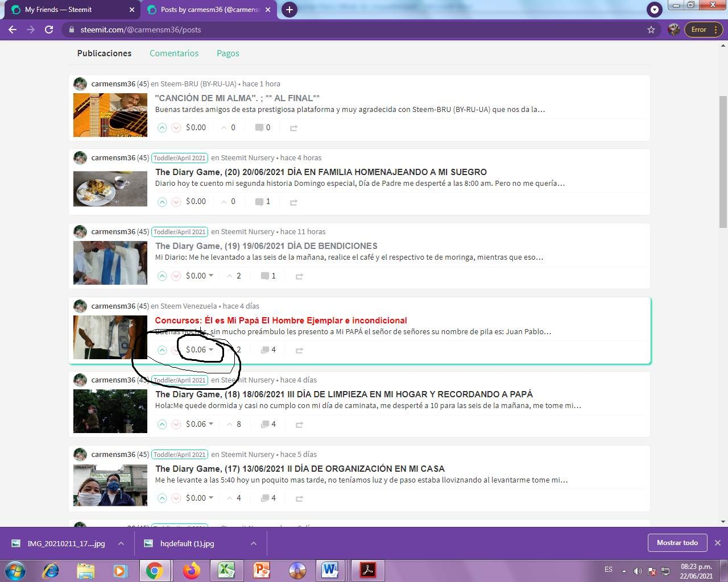Upvote the Diary Game (18) post
The width and height of the screenshot is (728, 582).
click(162, 425)
